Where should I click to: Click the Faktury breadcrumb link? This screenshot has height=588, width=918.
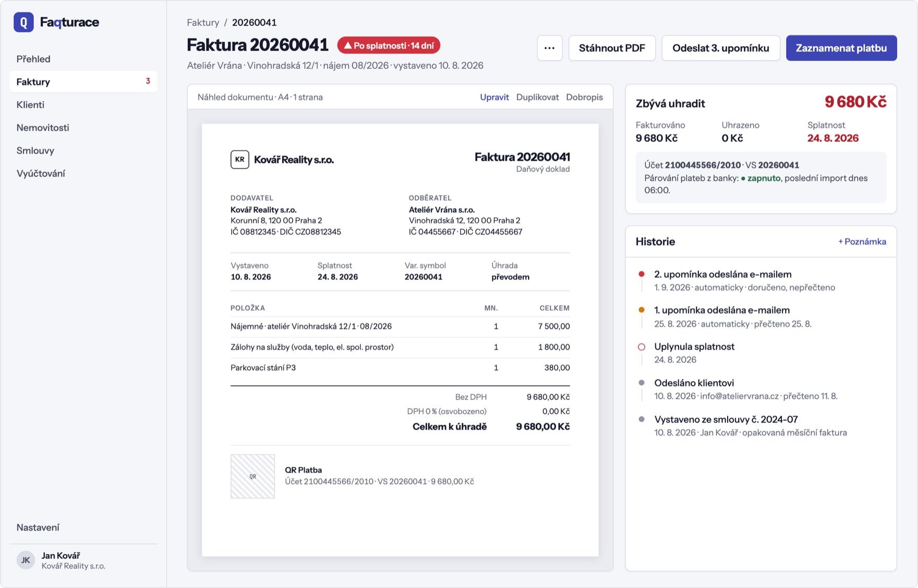[x=203, y=22]
